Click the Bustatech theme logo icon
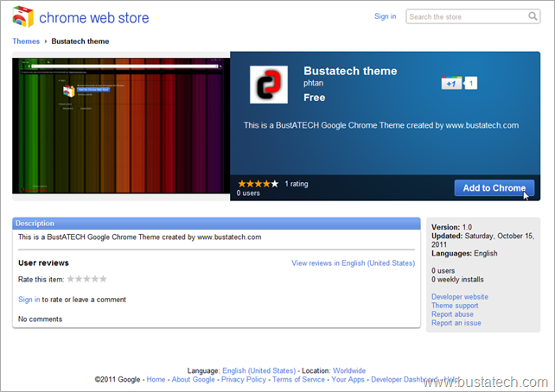The width and height of the screenshot is (555, 392). tap(269, 85)
